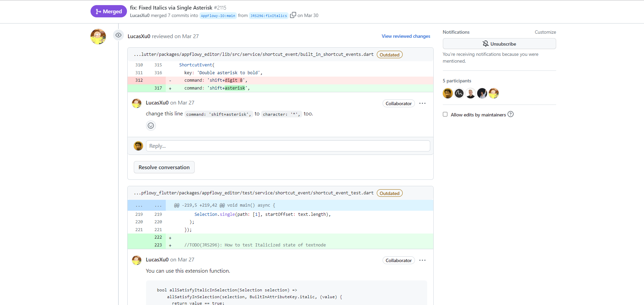Viewport: 644px width, 305px height.
Task: Select removed line 312 in diff
Action: pyautogui.click(x=280, y=80)
